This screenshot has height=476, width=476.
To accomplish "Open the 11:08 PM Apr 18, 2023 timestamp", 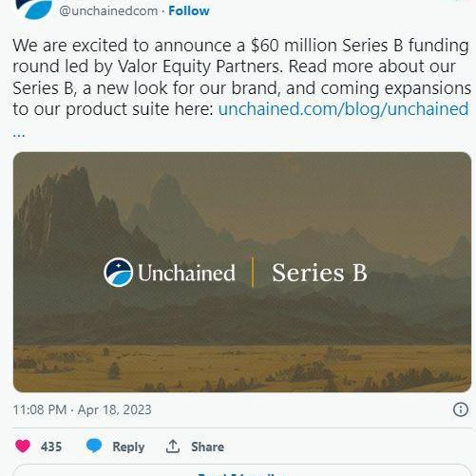I will [x=83, y=409].
